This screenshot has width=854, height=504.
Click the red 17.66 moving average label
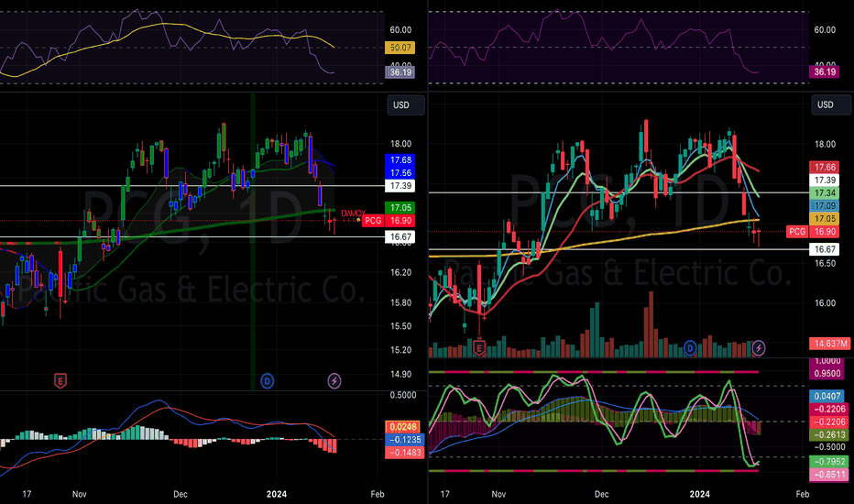(825, 168)
